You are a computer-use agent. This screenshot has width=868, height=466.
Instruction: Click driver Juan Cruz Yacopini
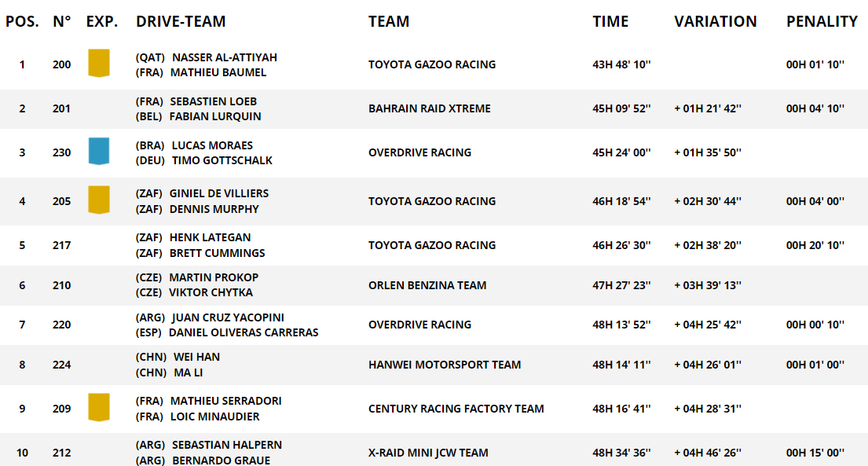tap(228, 317)
